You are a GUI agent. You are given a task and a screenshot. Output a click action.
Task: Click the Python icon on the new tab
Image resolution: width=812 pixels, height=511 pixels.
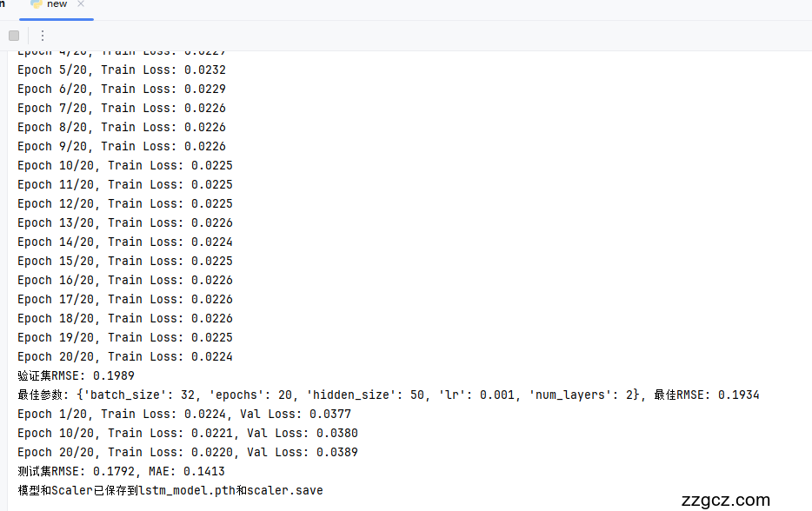click(37, 4)
